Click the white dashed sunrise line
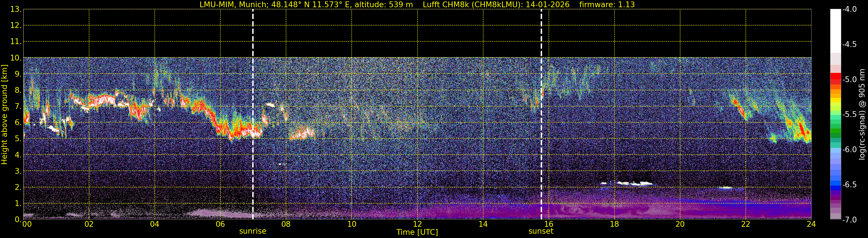 [x=253, y=114]
